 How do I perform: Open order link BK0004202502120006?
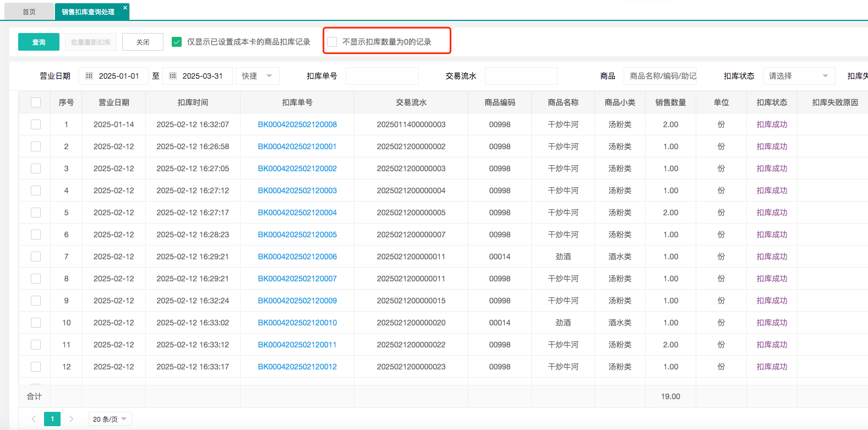[297, 257]
